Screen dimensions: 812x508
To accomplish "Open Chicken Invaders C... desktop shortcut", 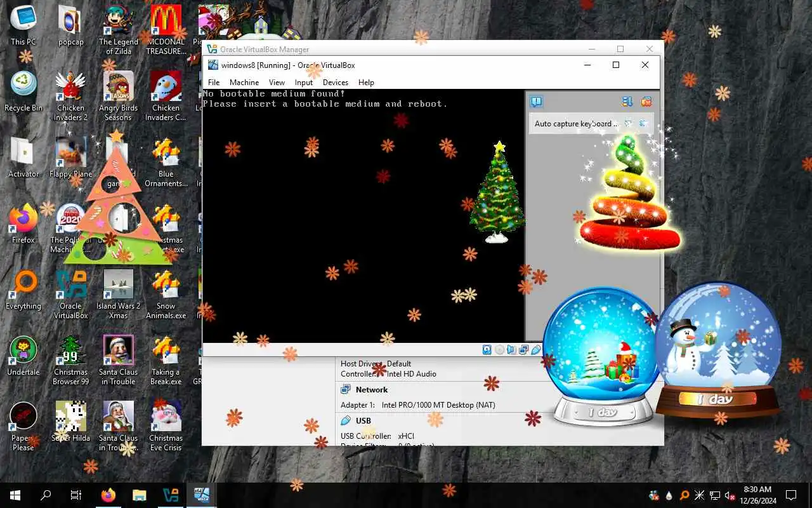I will (166, 96).
